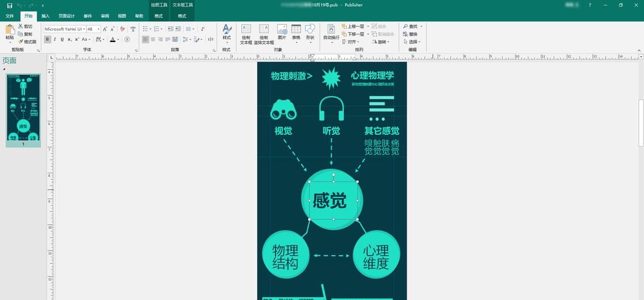The width and height of the screenshot is (644, 300).
Task: Click the clear formatting eraser icon
Action: [122, 29]
